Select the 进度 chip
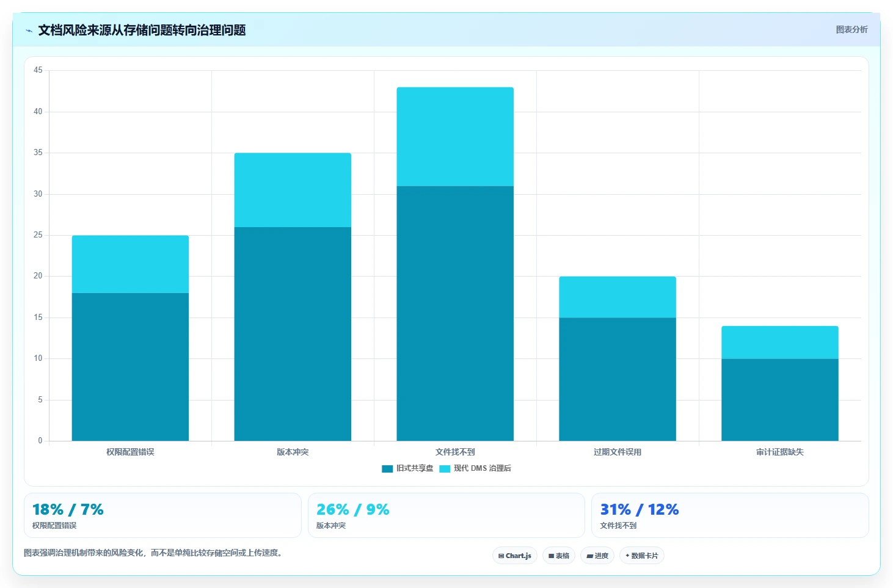This screenshot has height=588, width=893. (597, 556)
